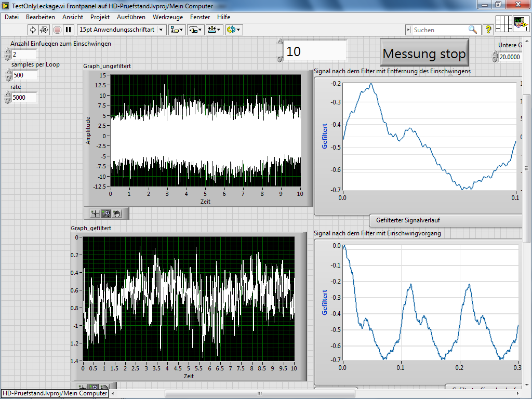
Task: Open the Distribute Objects dropdown
Action: tap(195, 30)
